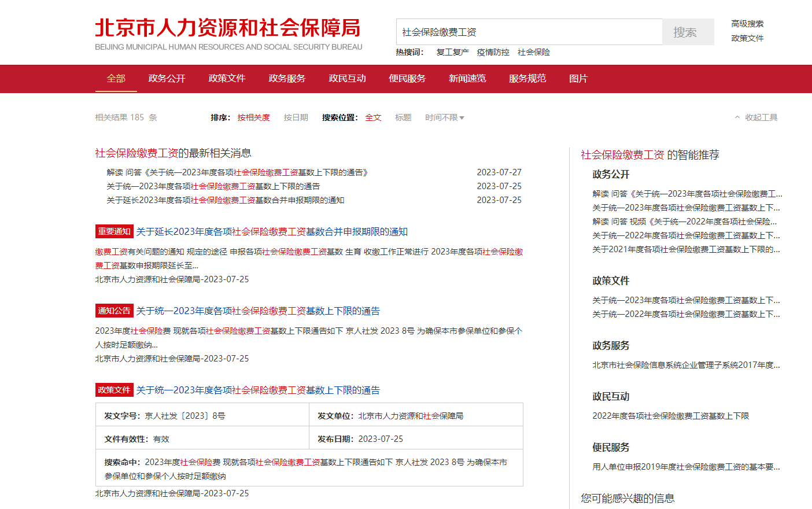
Task: Open 政策文件 section item 关于统一2022年度
Action: tap(686, 314)
